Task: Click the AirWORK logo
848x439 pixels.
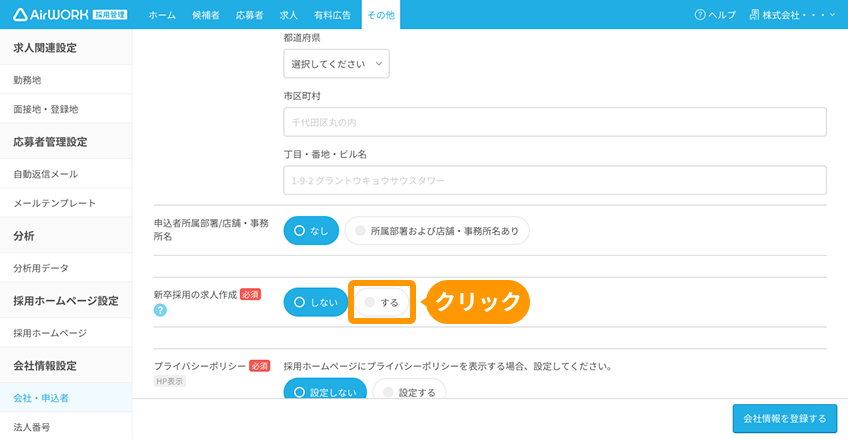Action: 70,15
